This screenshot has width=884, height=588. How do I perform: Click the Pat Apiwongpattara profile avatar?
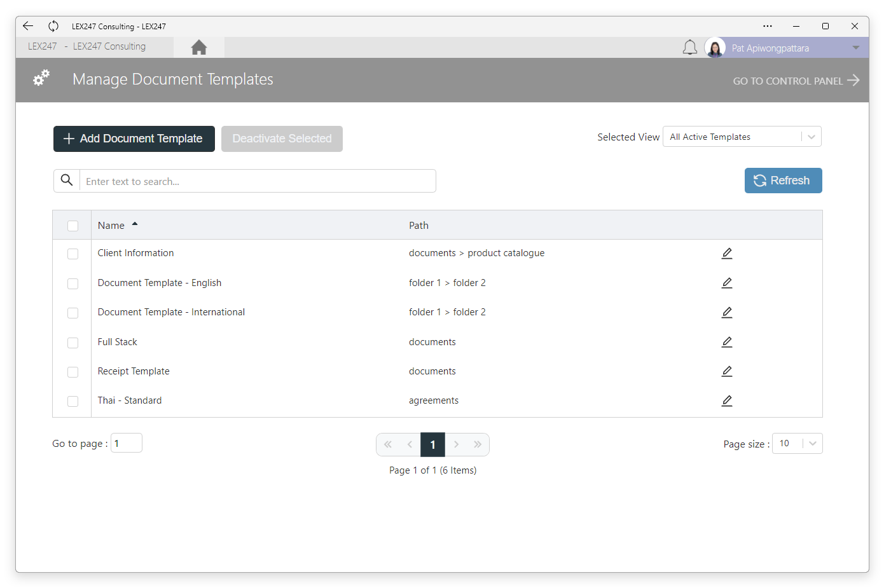click(715, 48)
